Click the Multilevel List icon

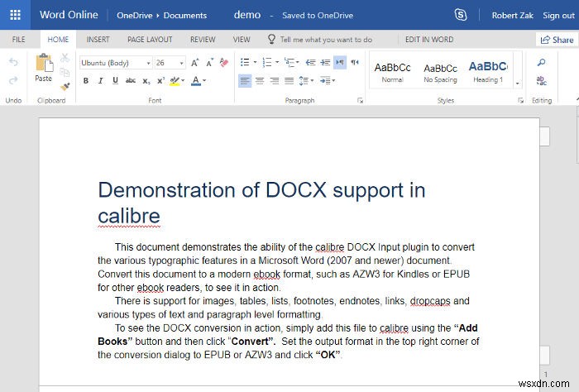[x=291, y=62]
